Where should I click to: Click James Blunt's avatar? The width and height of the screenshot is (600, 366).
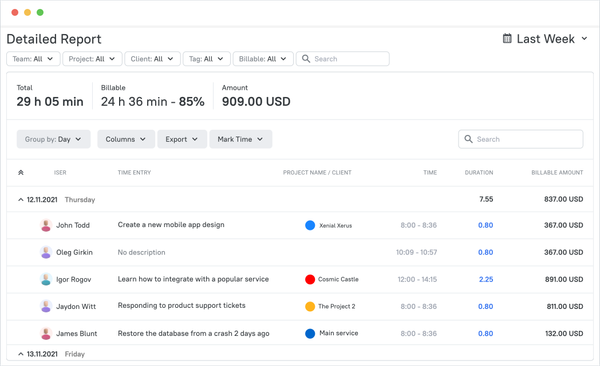[46, 333]
